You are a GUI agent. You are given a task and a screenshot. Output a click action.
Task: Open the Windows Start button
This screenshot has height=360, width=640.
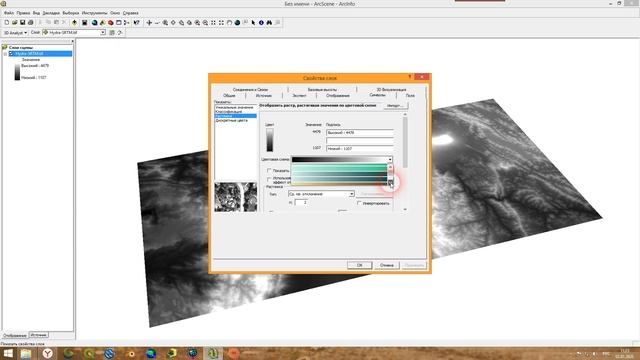pyautogui.click(x=8, y=353)
